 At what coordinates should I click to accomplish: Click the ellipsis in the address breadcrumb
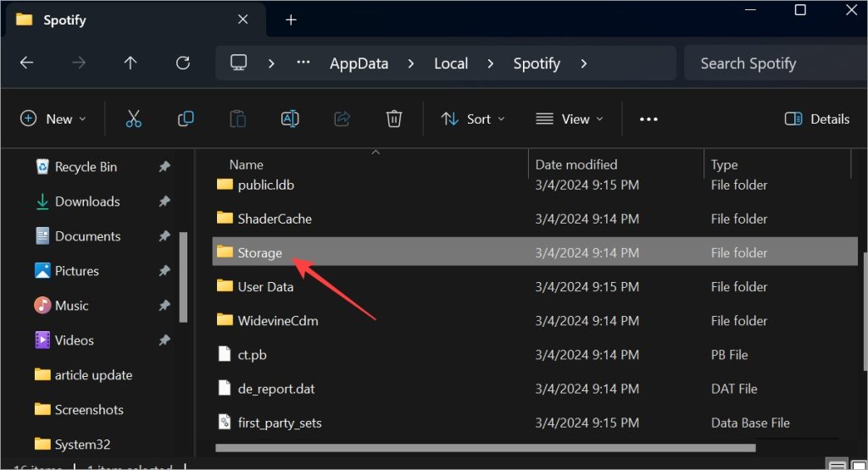coord(303,63)
